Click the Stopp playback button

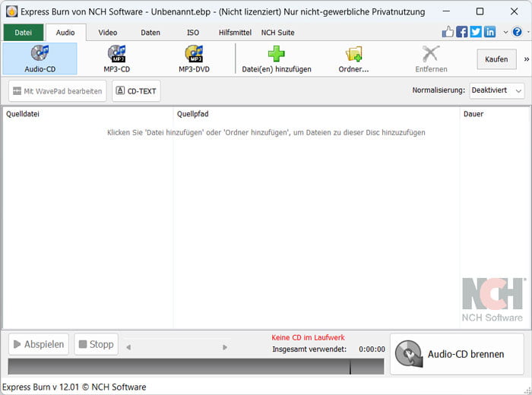point(96,344)
